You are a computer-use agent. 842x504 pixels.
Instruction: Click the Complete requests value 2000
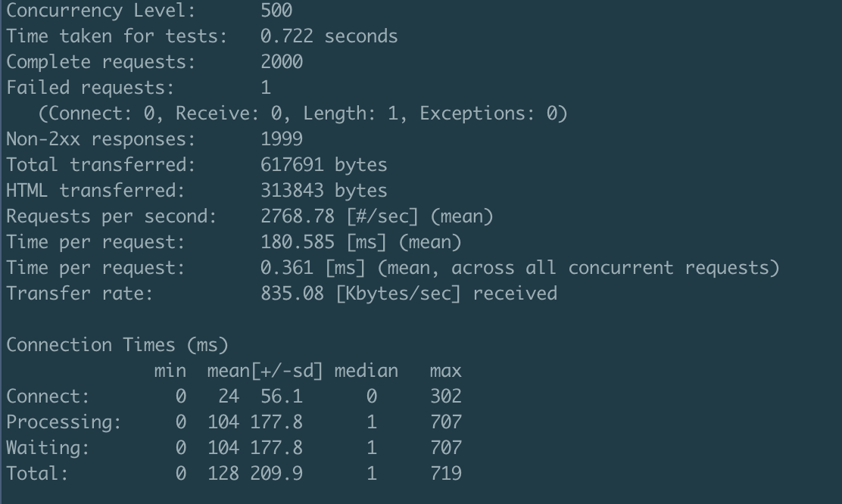(282, 62)
